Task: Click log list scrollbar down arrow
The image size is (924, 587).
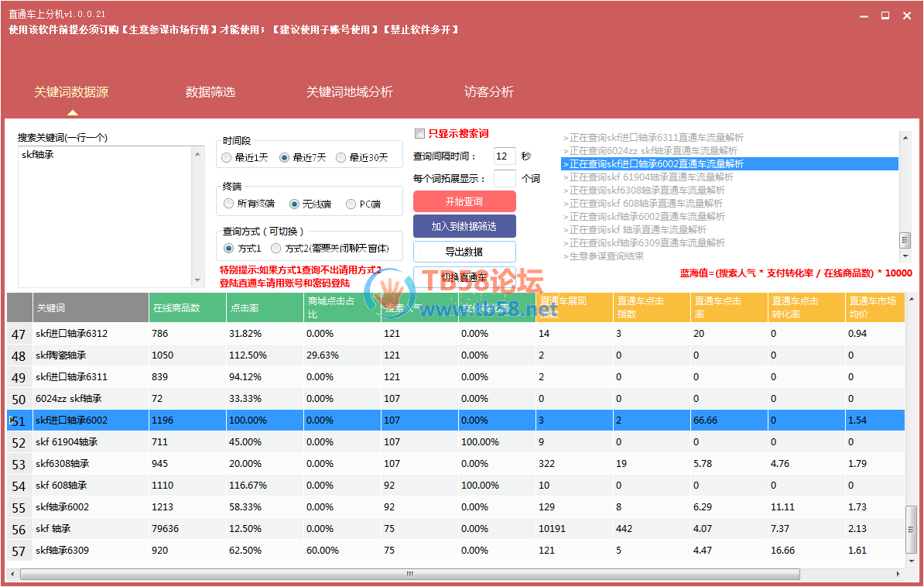Action: [905, 256]
